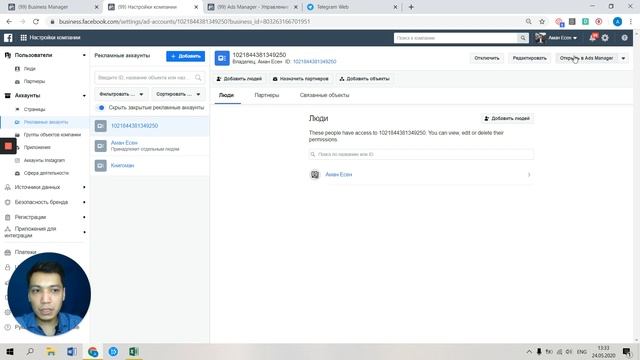Click the red recording stop button on left edge

(x=8, y=146)
